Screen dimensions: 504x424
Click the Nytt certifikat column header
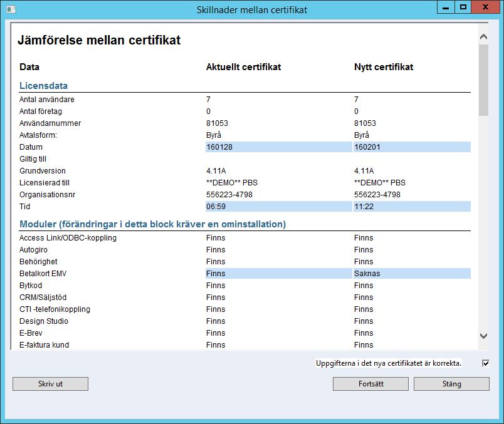coord(384,67)
